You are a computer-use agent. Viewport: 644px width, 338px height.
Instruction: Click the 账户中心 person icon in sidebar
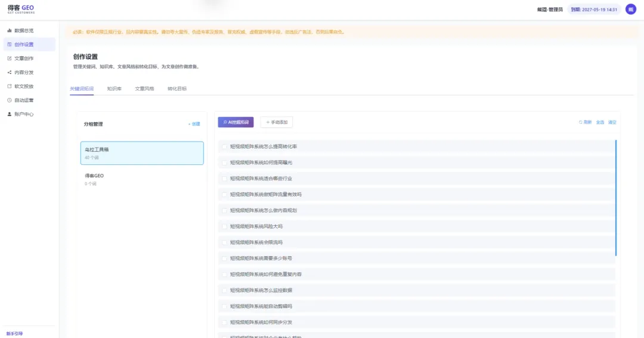point(10,114)
